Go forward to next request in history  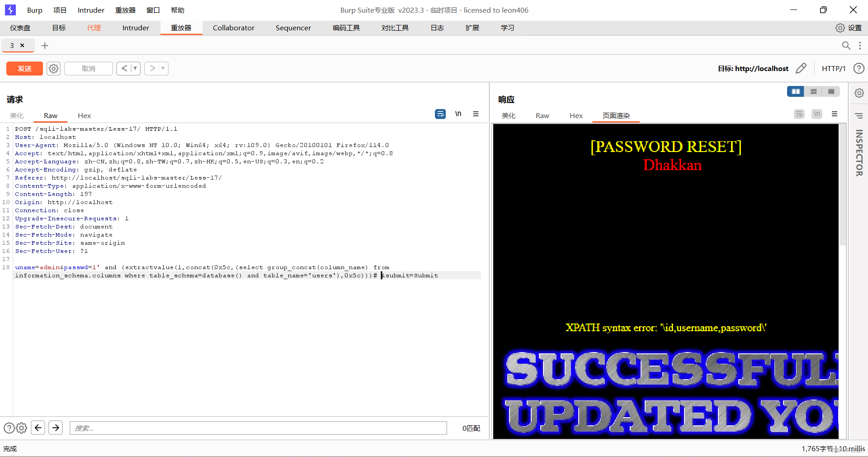[x=152, y=68]
